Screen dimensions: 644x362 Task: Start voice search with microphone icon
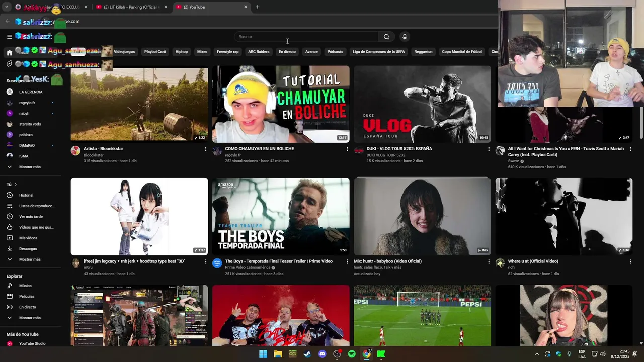pyautogui.click(x=404, y=37)
